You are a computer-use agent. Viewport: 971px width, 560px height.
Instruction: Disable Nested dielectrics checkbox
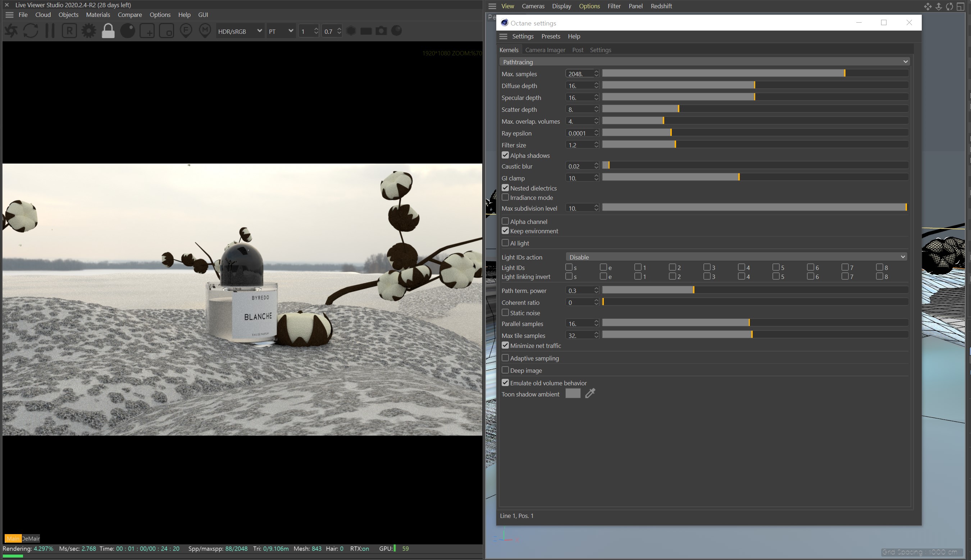click(x=505, y=188)
